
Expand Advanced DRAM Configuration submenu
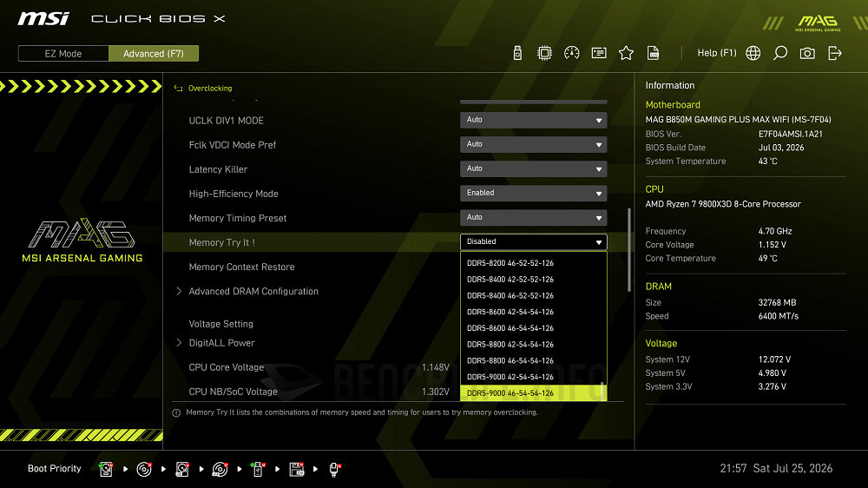pos(253,292)
